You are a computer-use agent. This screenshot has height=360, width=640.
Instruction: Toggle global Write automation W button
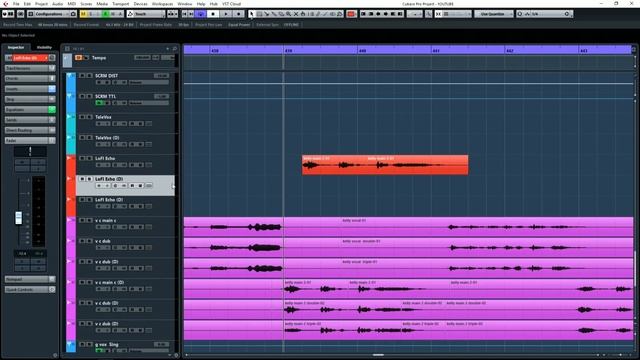pyautogui.click(x=113, y=14)
